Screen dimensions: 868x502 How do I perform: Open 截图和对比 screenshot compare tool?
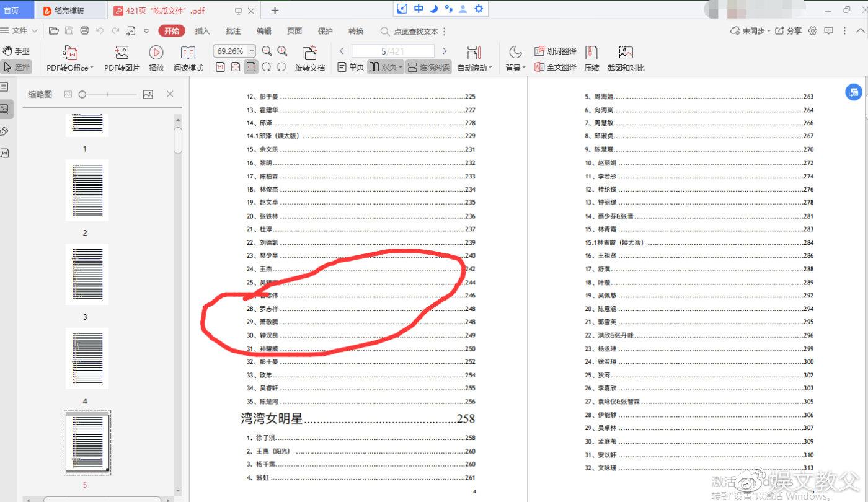[626, 59]
